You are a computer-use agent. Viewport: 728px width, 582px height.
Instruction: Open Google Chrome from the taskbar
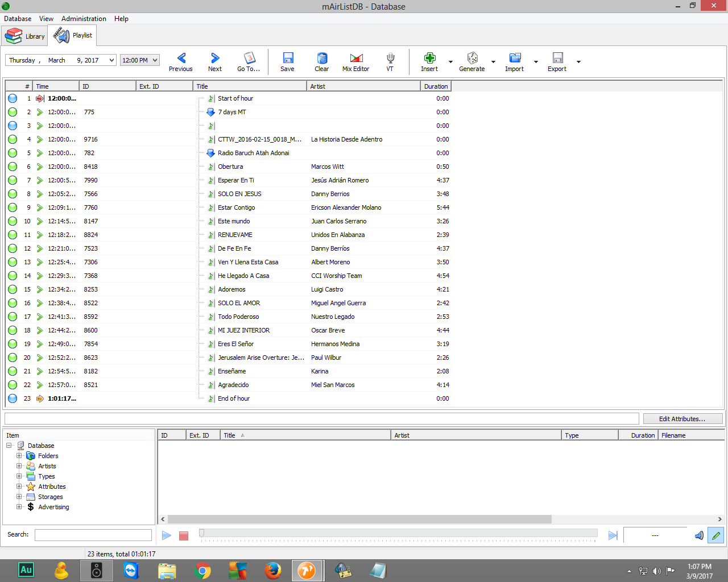(202, 570)
